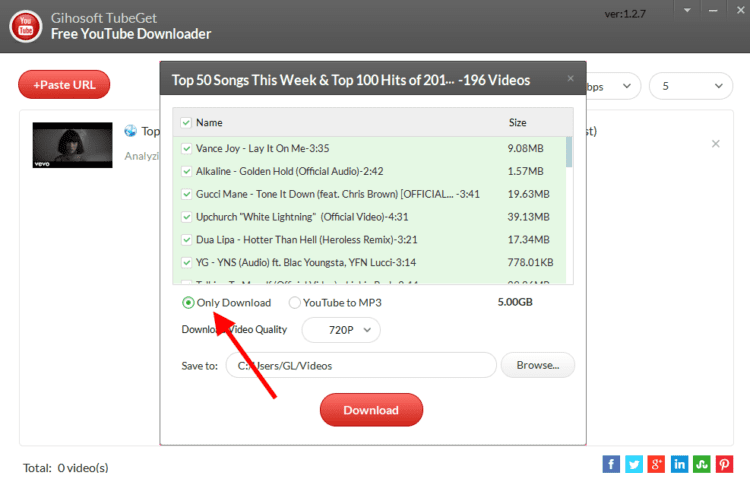The width and height of the screenshot is (750, 482).
Task: Click the vevo video thumbnail
Action: [72, 145]
